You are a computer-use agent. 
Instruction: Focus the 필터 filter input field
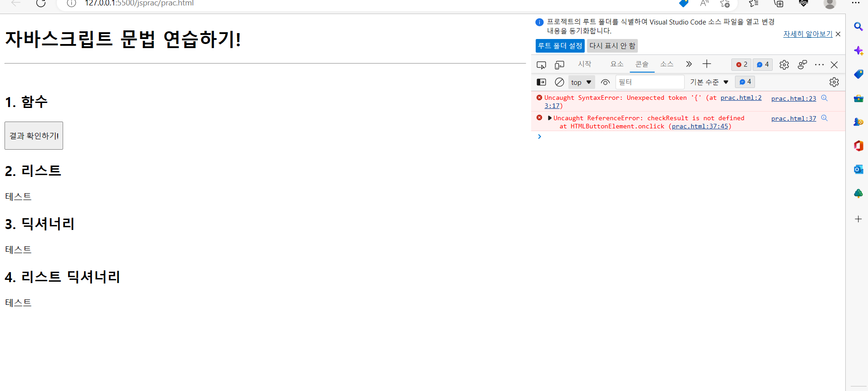pyautogui.click(x=650, y=82)
